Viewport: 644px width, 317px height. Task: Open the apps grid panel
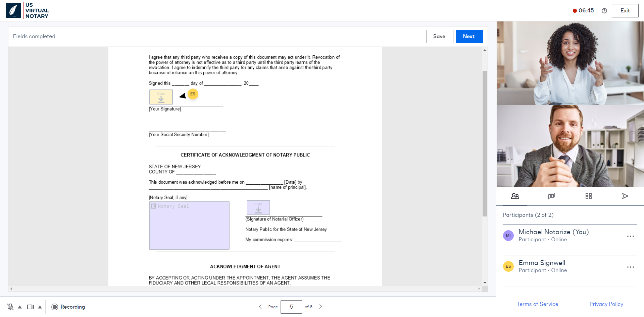coord(588,196)
